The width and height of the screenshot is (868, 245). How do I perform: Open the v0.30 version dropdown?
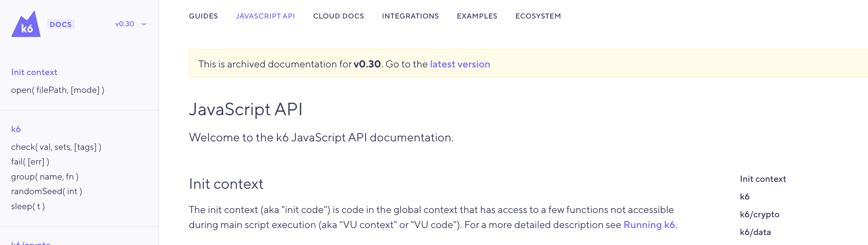click(131, 24)
